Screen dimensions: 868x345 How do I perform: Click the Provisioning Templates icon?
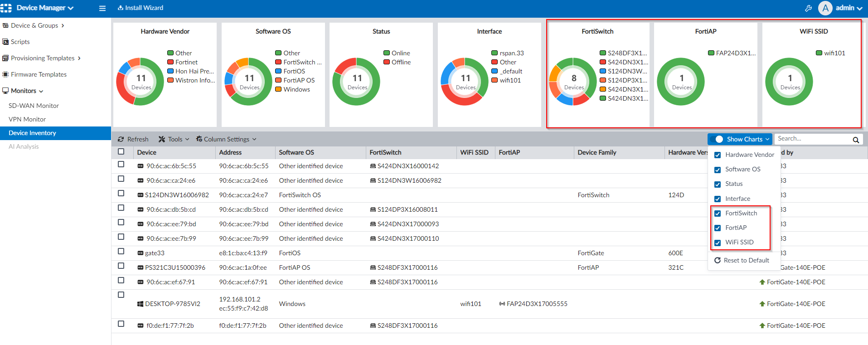pyautogui.click(x=5, y=58)
